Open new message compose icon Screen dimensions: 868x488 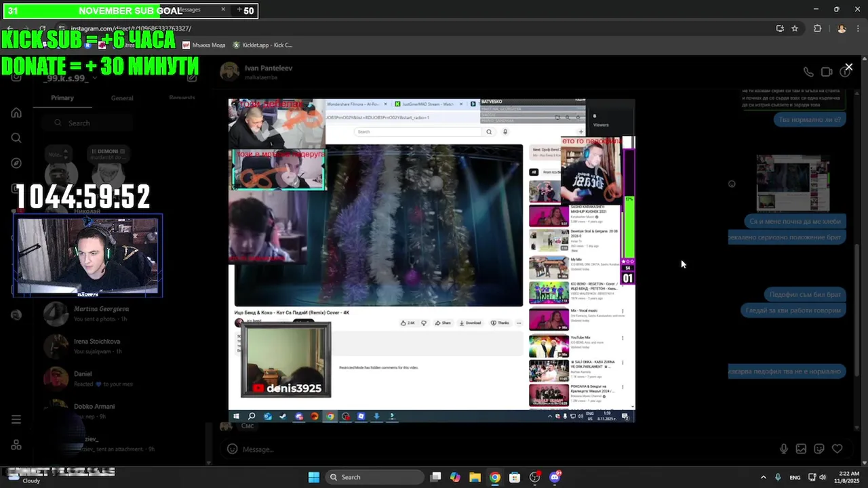point(192,78)
